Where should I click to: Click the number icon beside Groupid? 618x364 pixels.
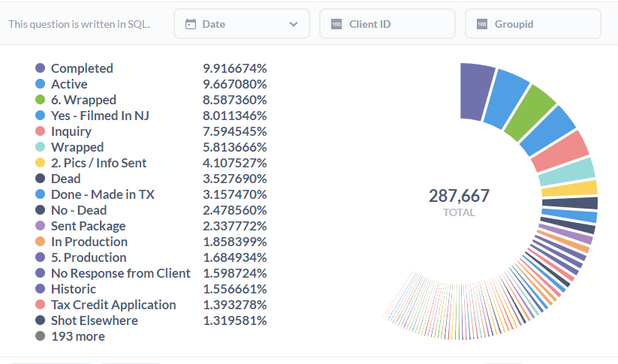[482, 24]
